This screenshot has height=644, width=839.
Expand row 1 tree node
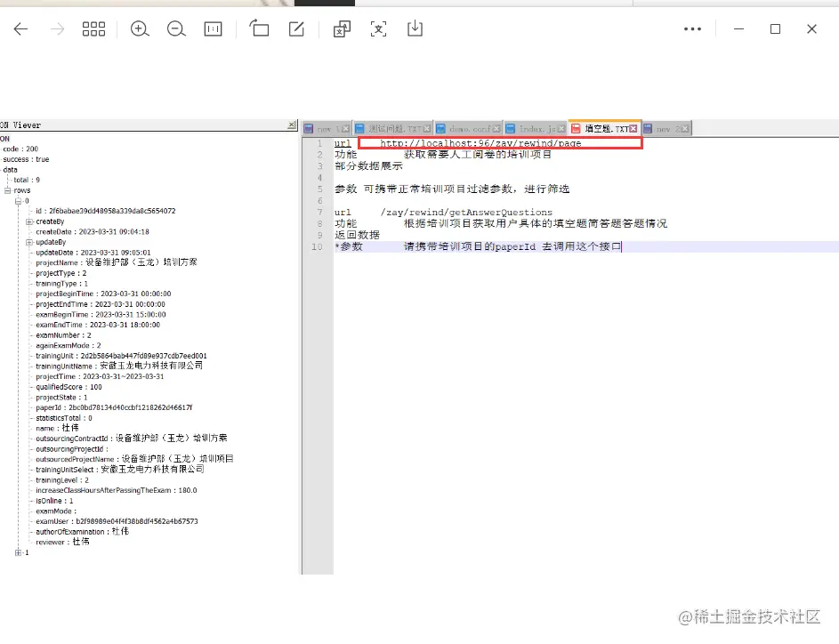click(x=18, y=552)
